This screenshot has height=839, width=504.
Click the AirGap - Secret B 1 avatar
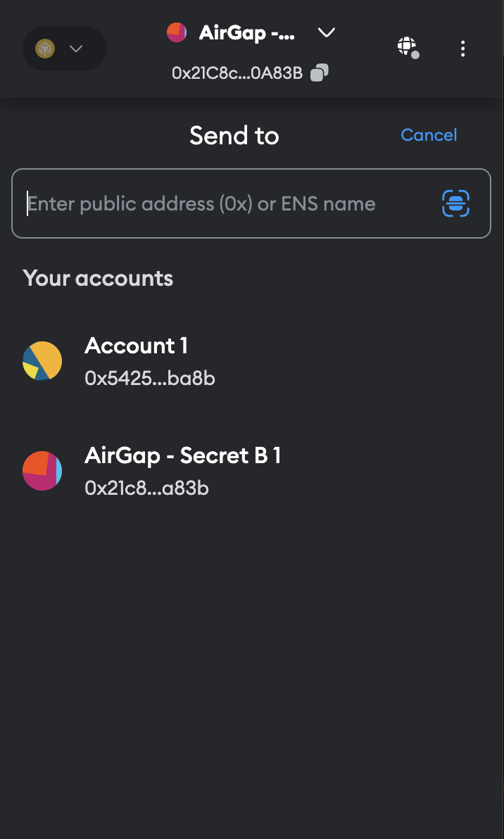[x=42, y=471]
